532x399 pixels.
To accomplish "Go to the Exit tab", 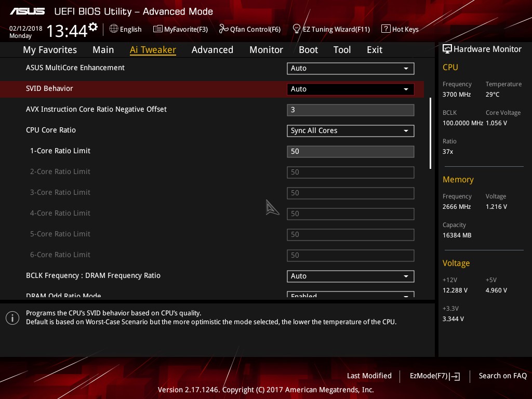I will click(375, 50).
